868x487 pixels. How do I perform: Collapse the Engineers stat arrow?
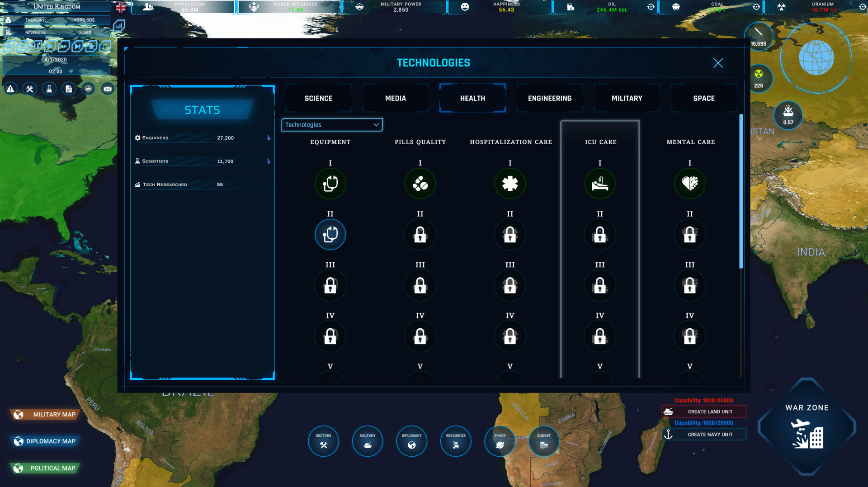(269, 137)
